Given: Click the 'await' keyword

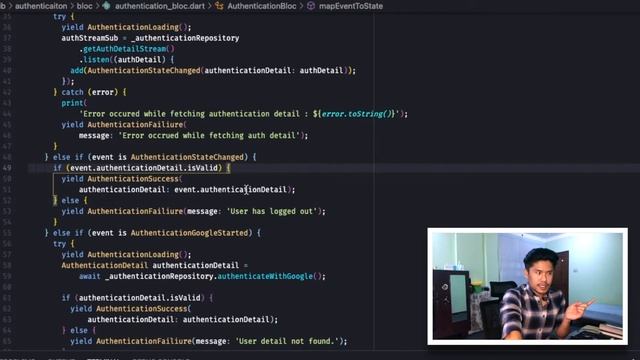Looking at the screenshot, I should click(x=89, y=276).
